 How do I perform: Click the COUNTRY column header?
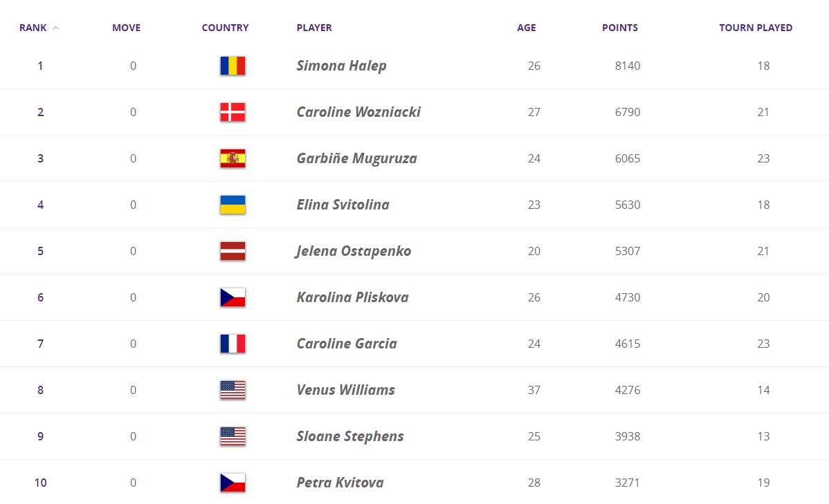[225, 28]
